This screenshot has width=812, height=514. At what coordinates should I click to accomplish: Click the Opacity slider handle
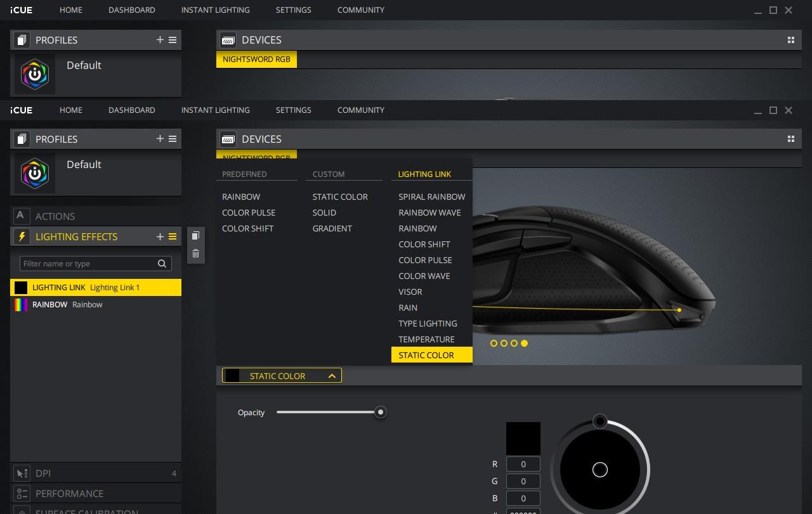(x=381, y=412)
